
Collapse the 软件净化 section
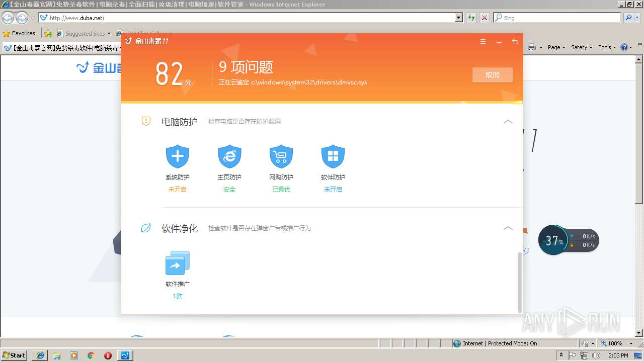pyautogui.click(x=508, y=228)
